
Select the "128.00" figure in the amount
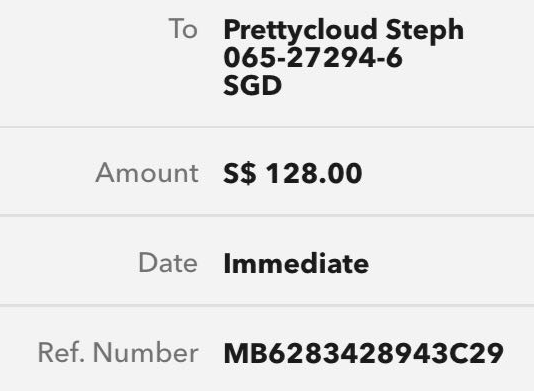[x=314, y=173]
